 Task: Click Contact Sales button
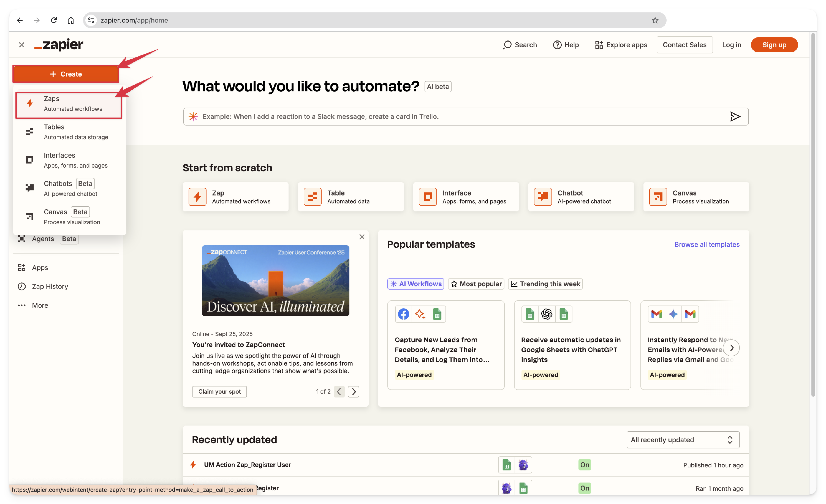(684, 45)
